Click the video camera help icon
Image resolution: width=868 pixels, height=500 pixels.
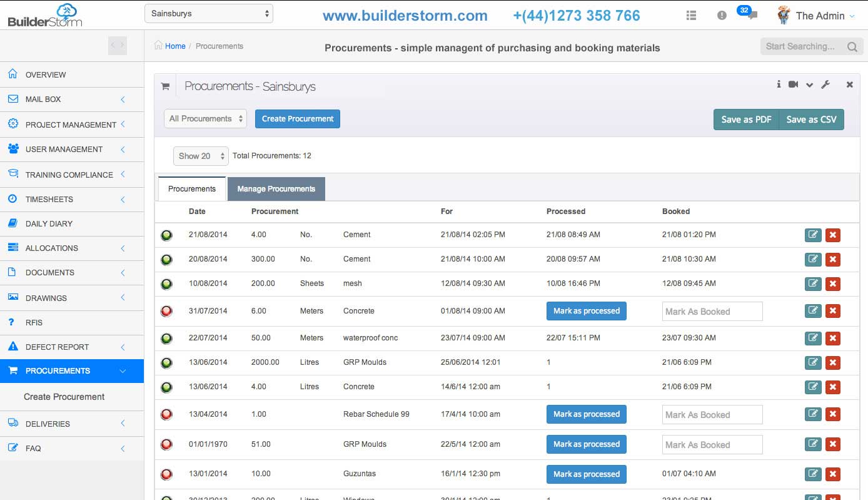794,84
